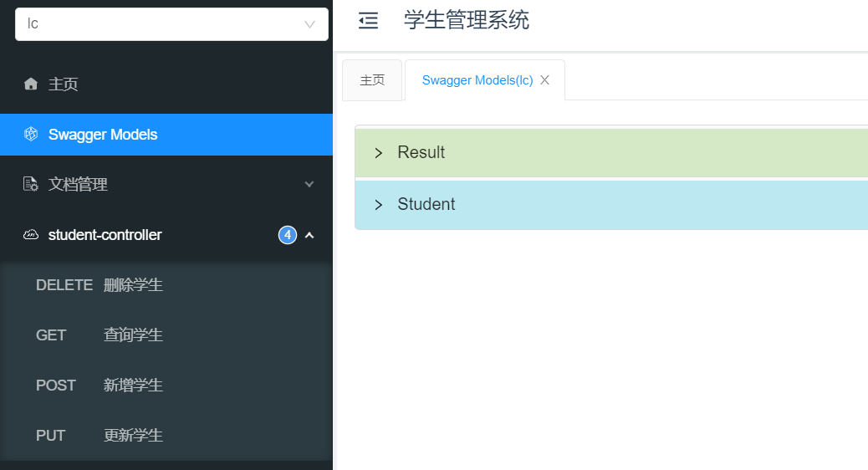Open the PUT 更新学生 endpoint
The width and height of the screenshot is (868, 470).
pos(166,435)
